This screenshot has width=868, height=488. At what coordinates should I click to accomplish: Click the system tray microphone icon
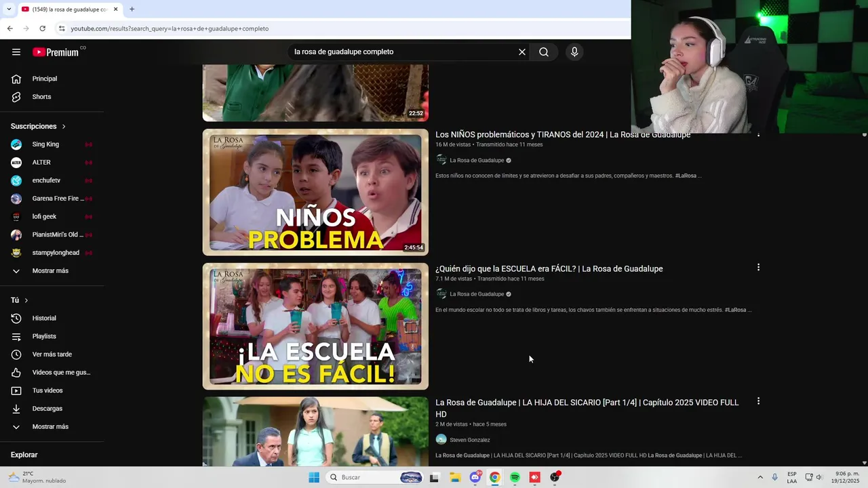(775, 477)
